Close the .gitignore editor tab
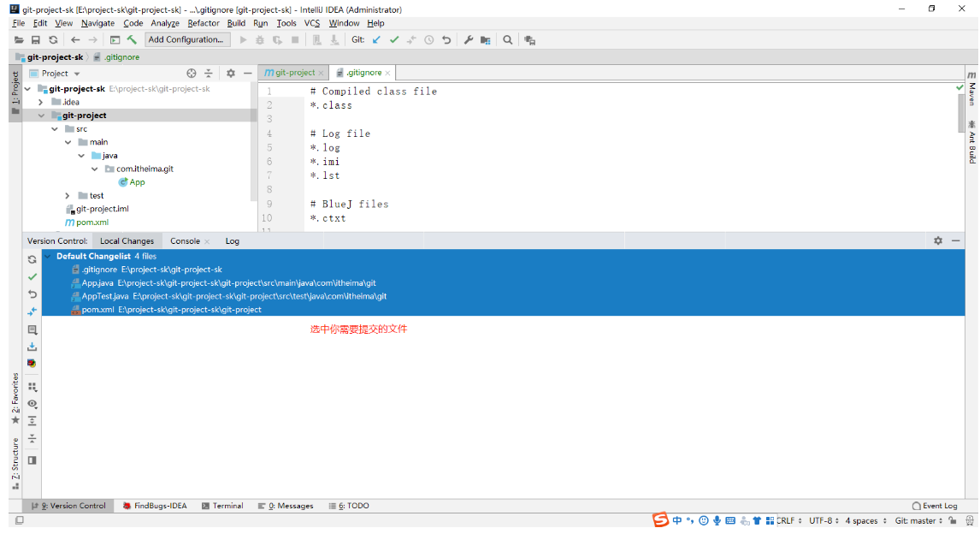The image size is (980, 534). click(387, 73)
